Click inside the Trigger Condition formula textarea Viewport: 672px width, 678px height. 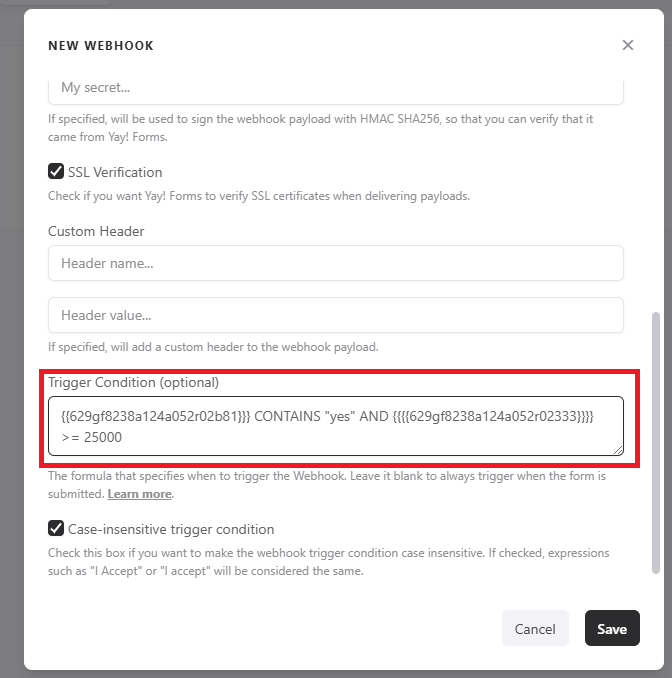coord(335,426)
